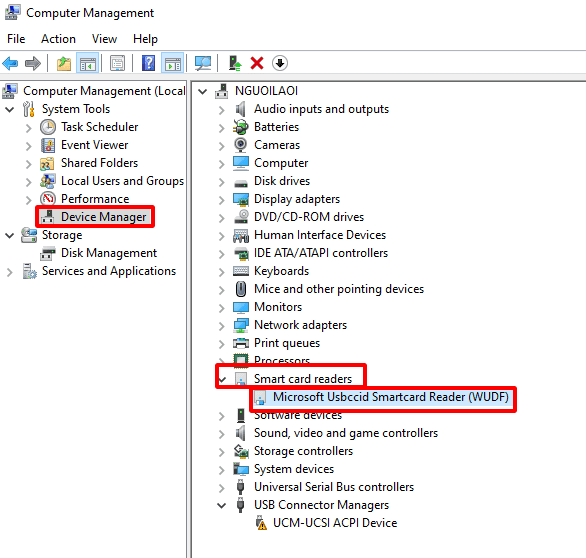This screenshot has width=586, height=558.
Task: Select Task Scheduler tree item
Action: coord(99,127)
